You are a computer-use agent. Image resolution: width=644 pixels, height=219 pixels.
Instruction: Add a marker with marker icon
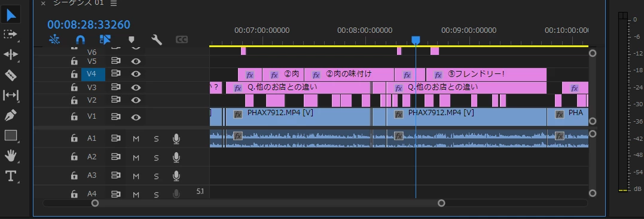132,39
